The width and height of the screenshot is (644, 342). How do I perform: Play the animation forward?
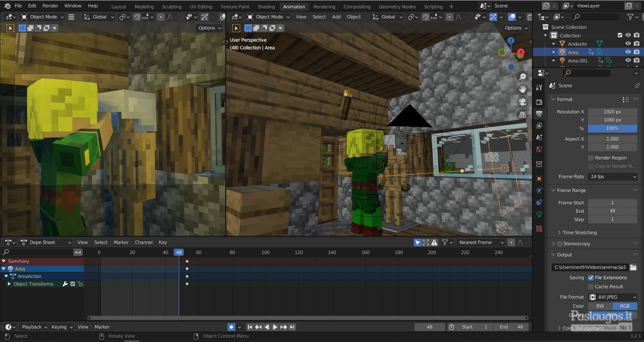tap(275, 327)
